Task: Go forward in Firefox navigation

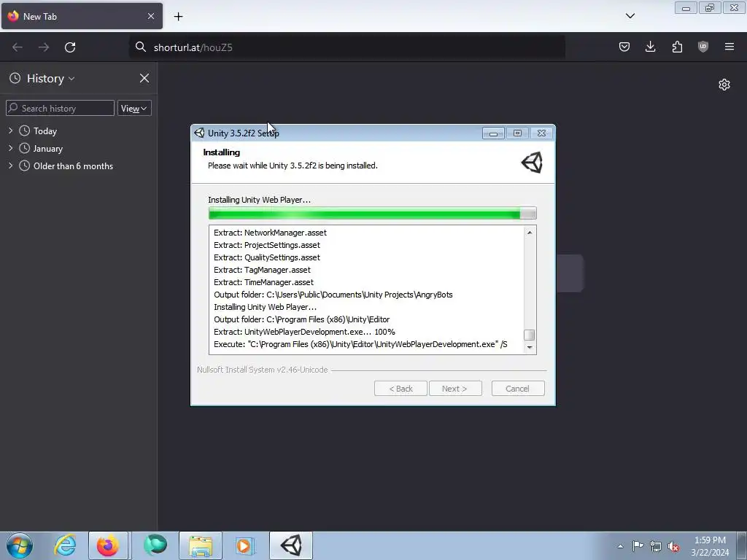Action: pos(44,47)
